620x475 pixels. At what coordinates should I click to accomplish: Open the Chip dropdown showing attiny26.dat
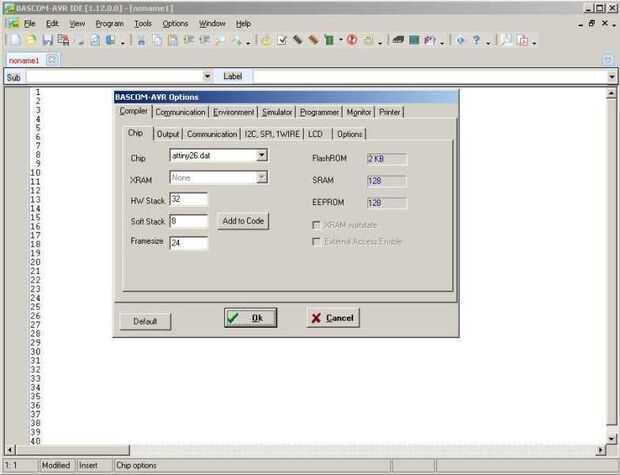[x=261, y=156]
